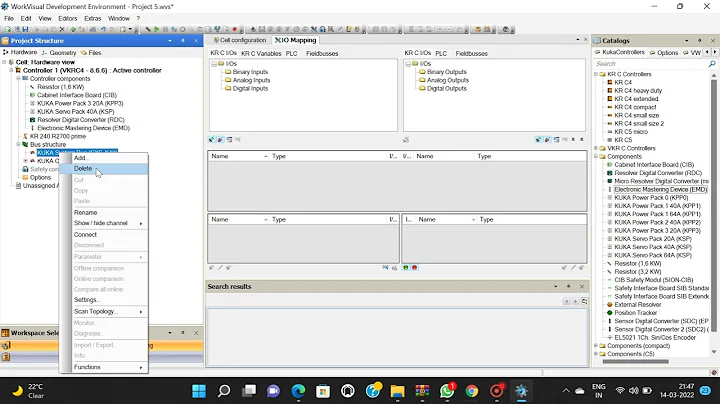The height and width of the screenshot is (404, 720).
Task: Open the Editors menu
Action: 68,18
